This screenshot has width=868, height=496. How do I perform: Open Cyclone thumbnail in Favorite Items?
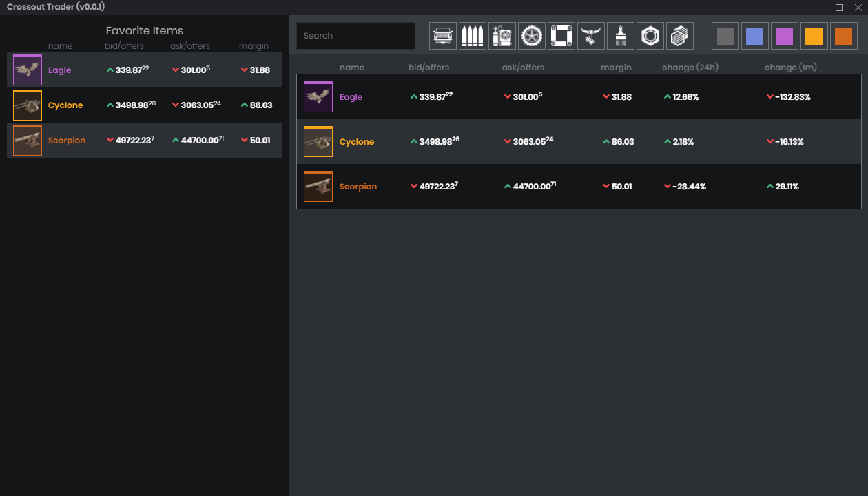click(28, 105)
